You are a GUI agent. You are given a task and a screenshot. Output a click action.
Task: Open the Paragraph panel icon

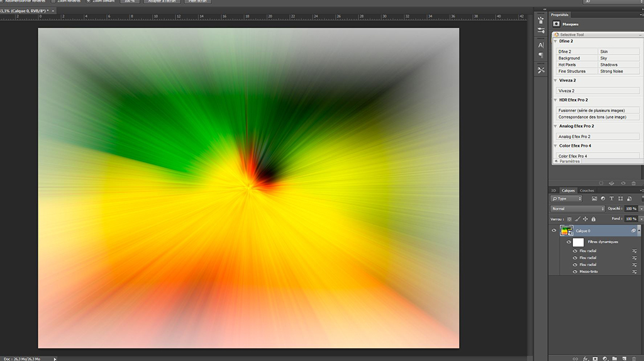[541, 55]
